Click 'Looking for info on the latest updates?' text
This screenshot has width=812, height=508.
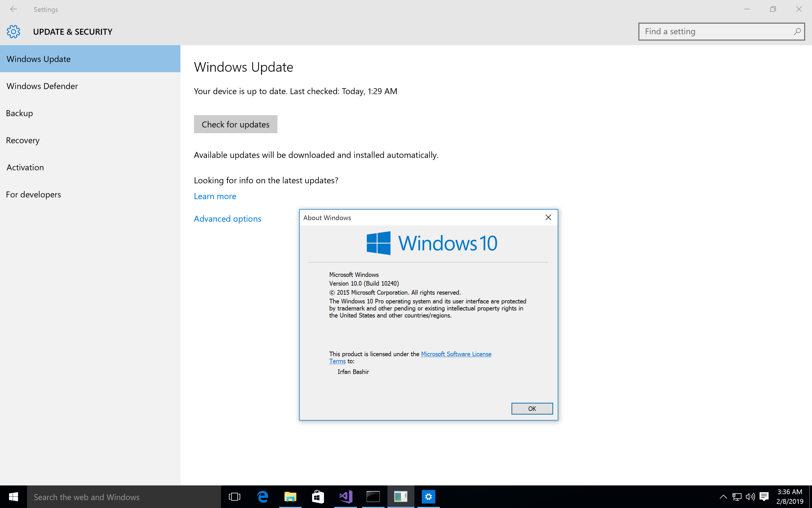tap(266, 180)
